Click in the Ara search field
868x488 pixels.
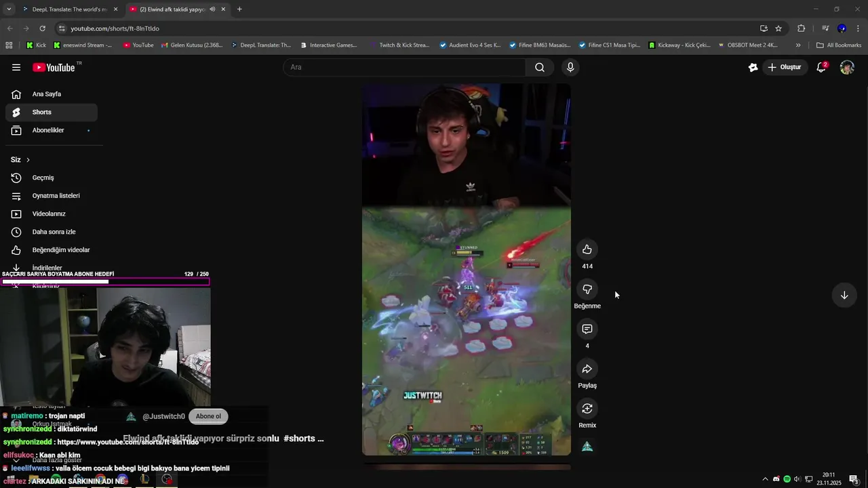pos(404,67)
